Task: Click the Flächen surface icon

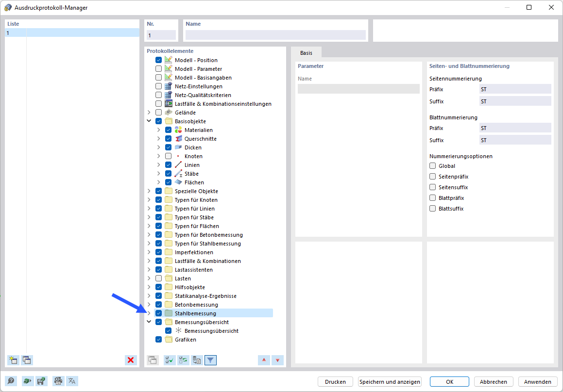Action: point(178,182)
